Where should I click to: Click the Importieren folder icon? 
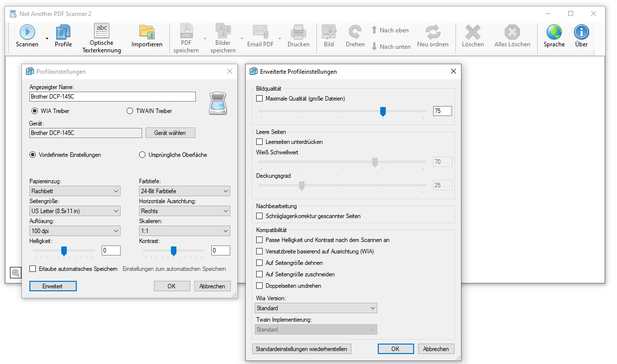(147, 32)
